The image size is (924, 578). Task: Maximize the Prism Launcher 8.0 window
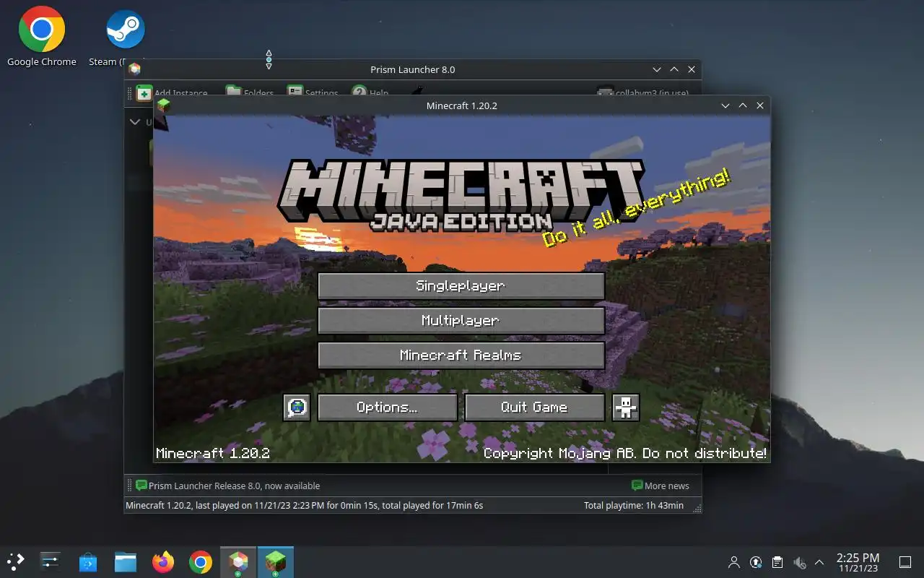674,69
